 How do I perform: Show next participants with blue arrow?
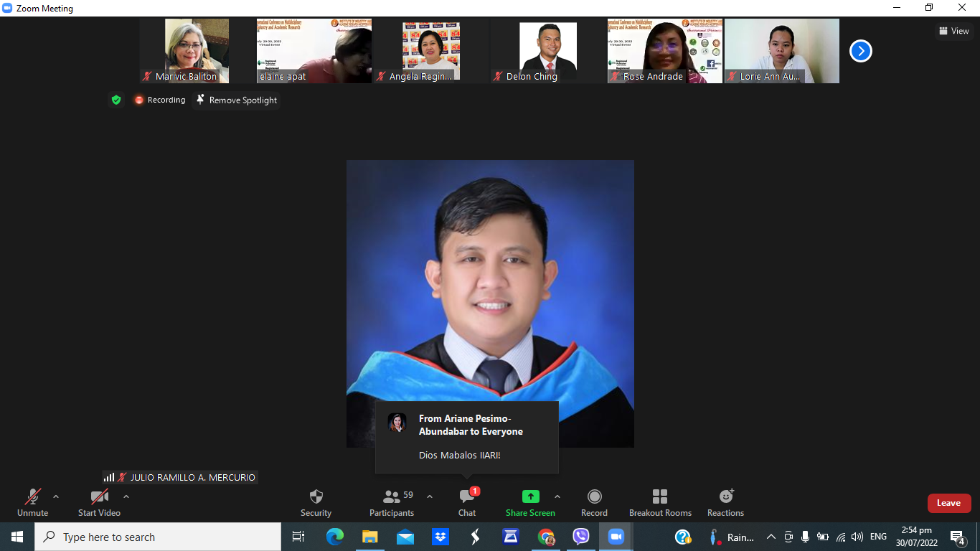tap(861, 51)
